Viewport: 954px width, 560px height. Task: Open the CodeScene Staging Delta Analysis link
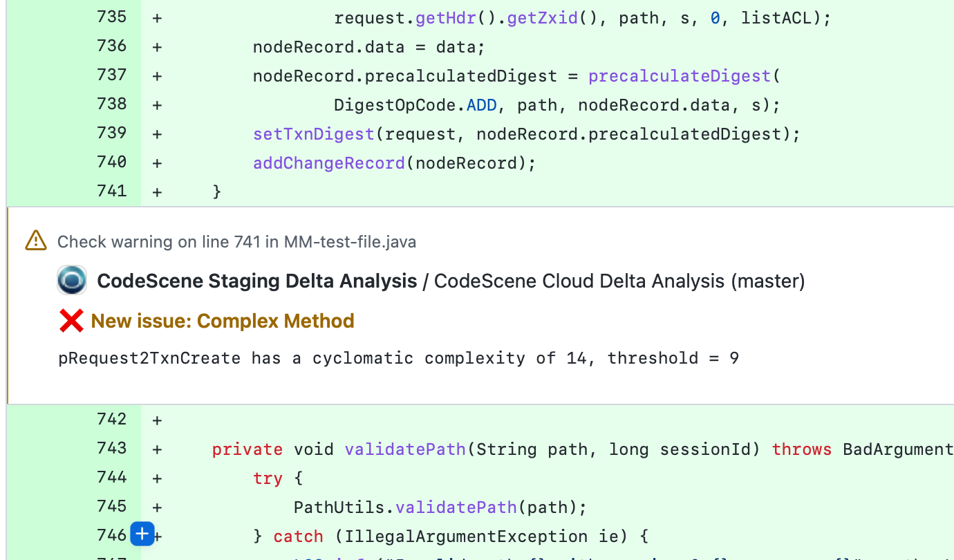256,281
